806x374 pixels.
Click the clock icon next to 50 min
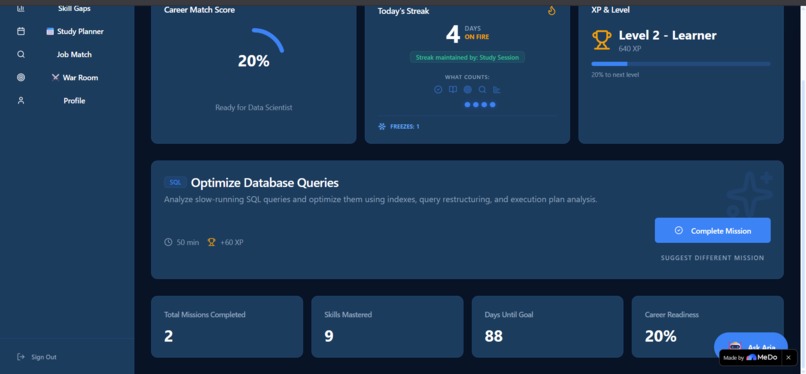(168, 242)
